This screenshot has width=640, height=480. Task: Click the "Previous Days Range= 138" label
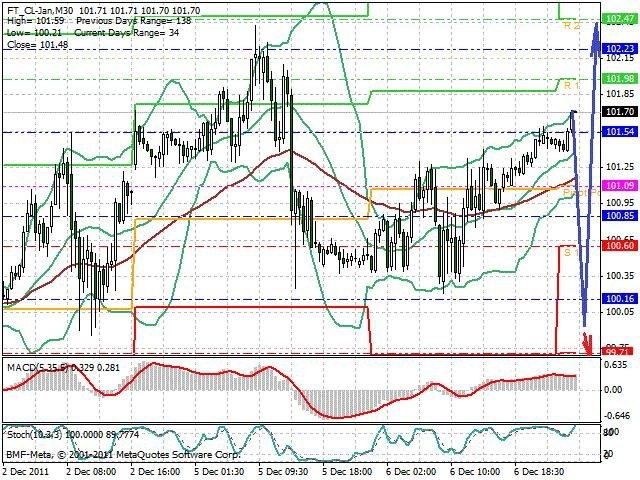click(x=133, y=21)
